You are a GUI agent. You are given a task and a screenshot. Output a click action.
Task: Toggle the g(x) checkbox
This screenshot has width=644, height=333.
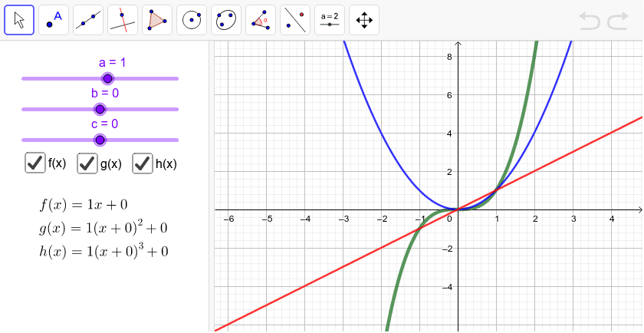(87, 163)
